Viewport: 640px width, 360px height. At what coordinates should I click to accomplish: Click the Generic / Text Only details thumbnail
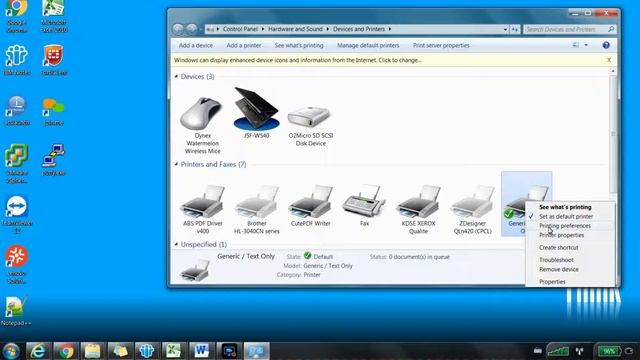click(195, 270)
